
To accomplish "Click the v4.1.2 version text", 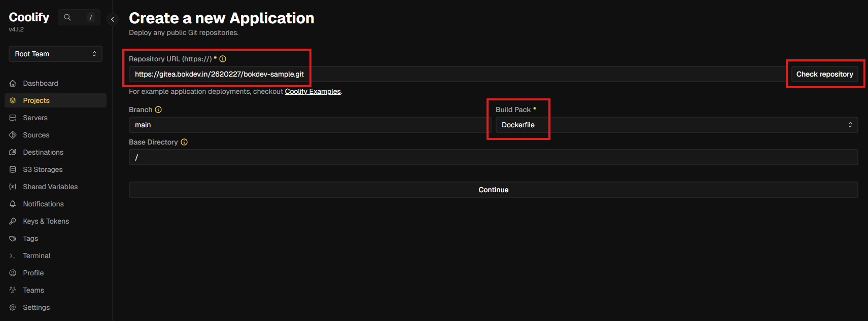I will [16, 29].
